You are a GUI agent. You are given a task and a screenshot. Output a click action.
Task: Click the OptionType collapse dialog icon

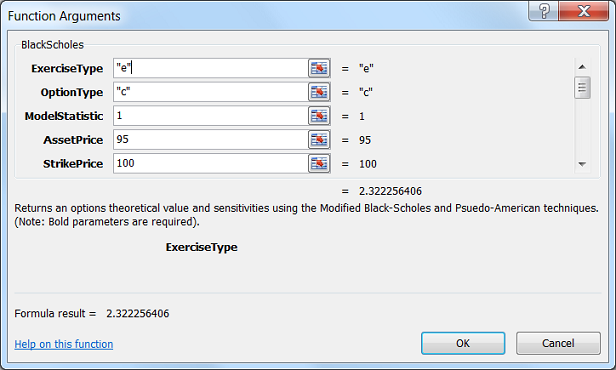click(319, 92)
